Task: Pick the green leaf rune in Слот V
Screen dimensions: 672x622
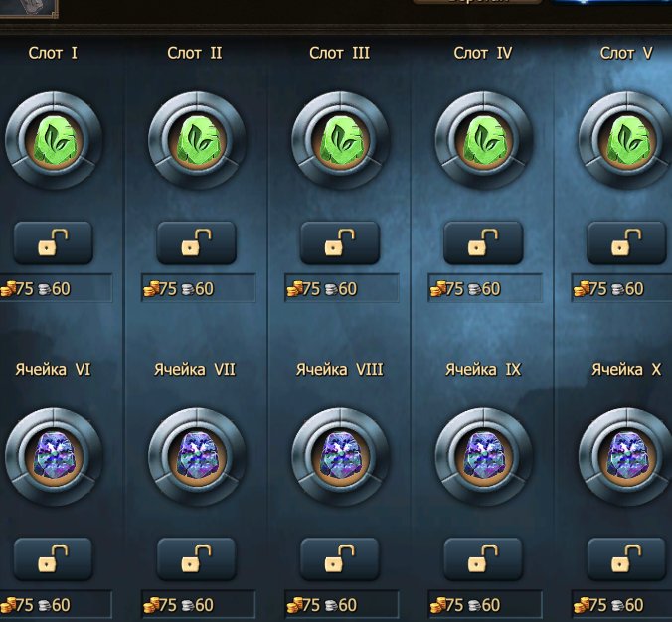Action: pyautogui.click(x=627, y=141)
